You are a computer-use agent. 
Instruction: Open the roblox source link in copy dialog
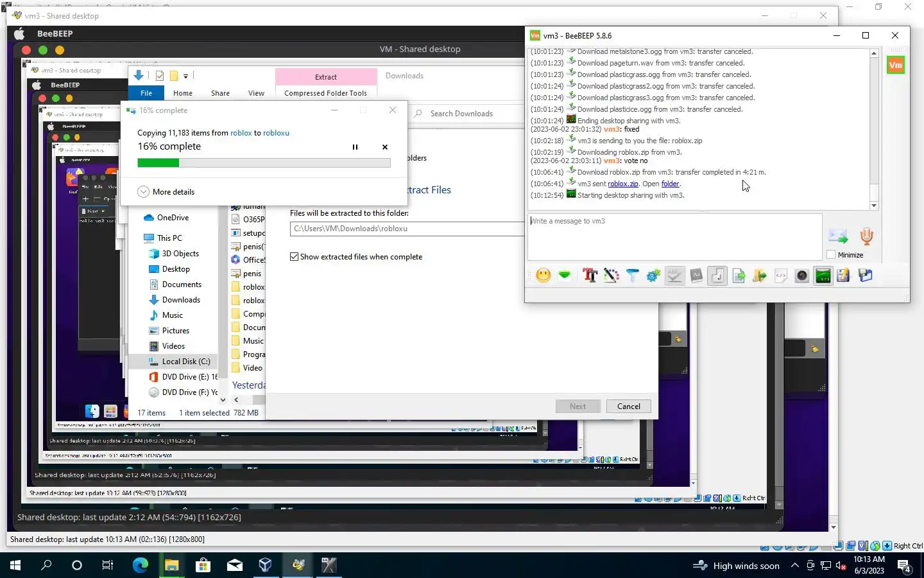click(x=241, y=133)
